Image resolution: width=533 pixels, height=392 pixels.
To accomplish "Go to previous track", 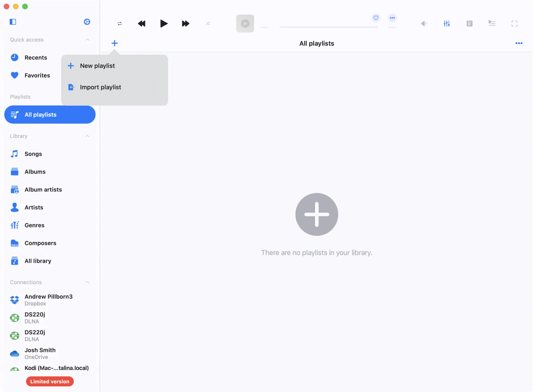I will tap(142, 24).
